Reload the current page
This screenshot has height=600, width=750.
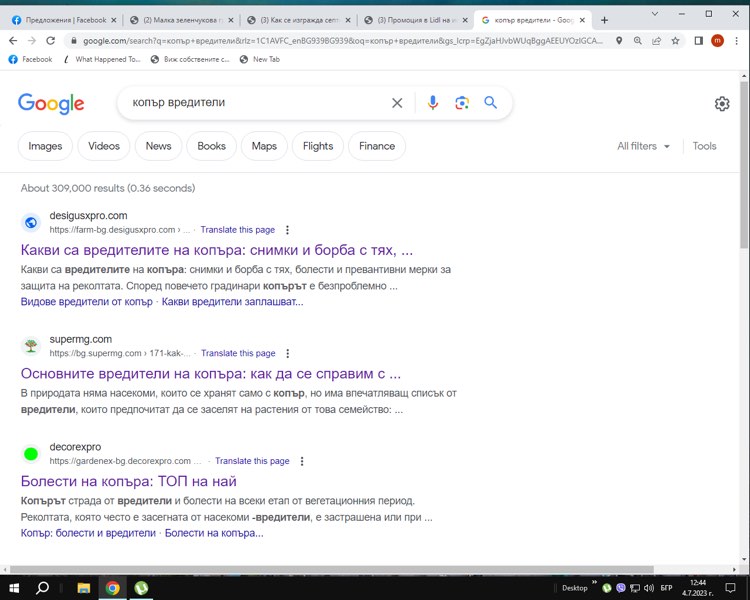tap(50, 41)
